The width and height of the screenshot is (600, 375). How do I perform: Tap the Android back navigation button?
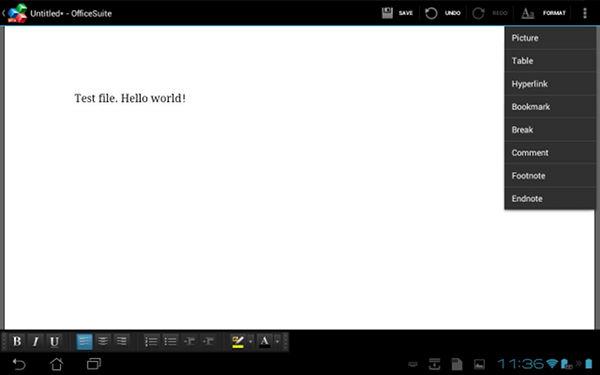point(18,364)
